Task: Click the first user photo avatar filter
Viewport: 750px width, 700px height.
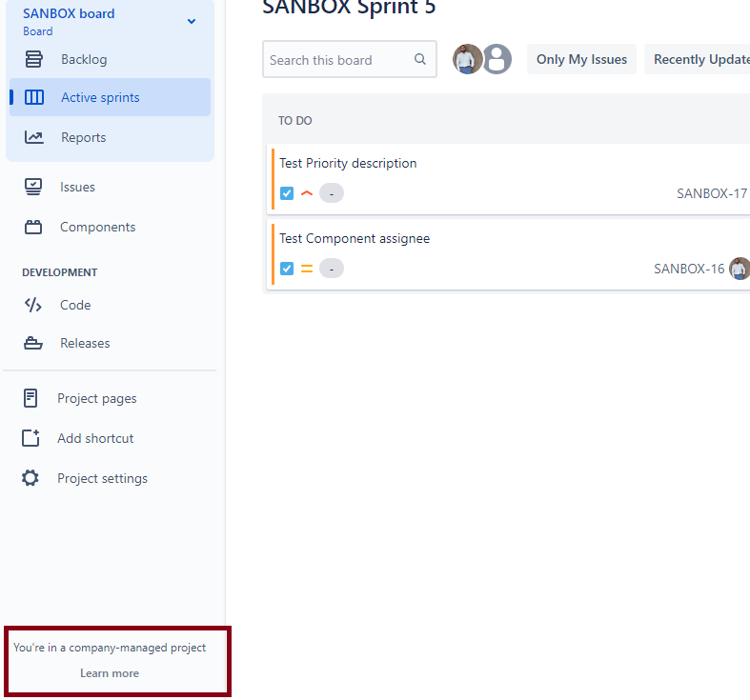Action: coord(467,59)
